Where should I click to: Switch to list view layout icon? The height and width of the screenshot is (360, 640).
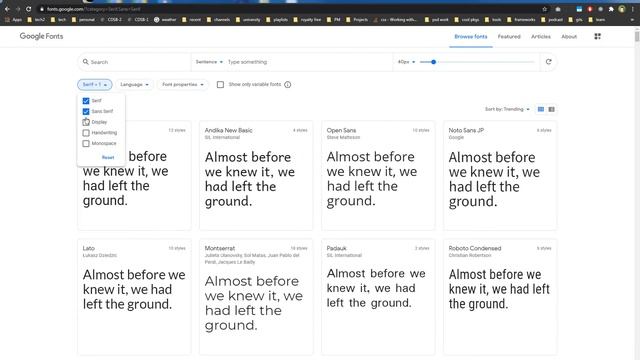[x=552, y=109]
